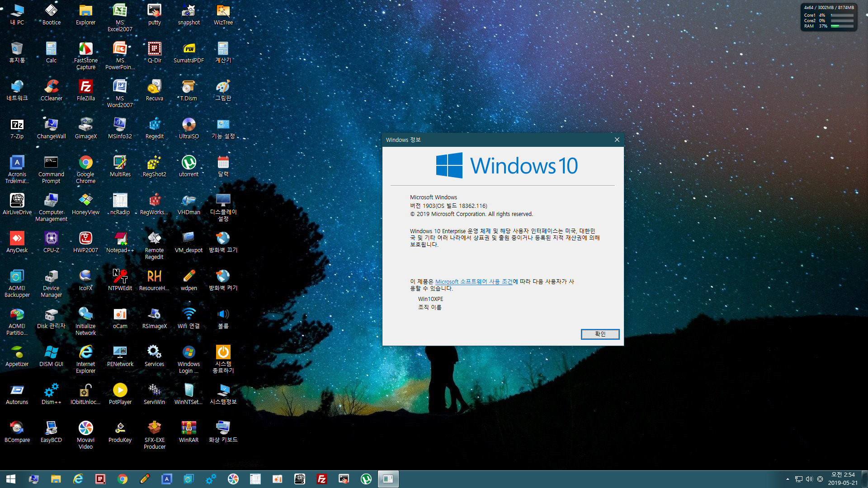Screen dimensions: 868x488
Task: Launch PENetwork desktop icon
Action: 120,356
